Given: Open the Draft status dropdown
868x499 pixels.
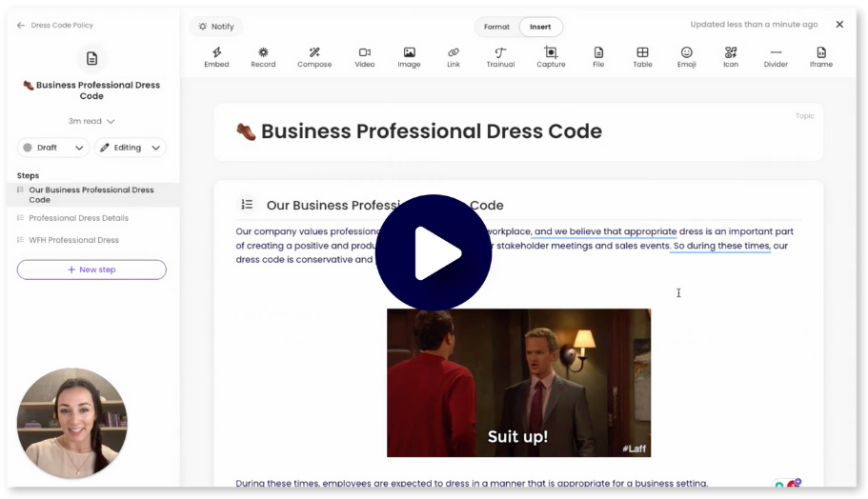Looking at the screenshot, I should tap(53, 148).
